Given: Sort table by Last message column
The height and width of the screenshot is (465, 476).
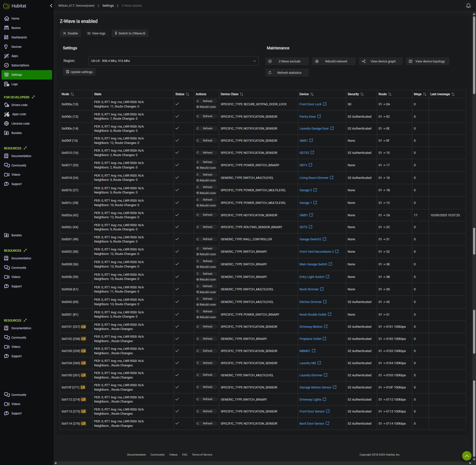Looking at the screenshot, I should coord(453,94).
